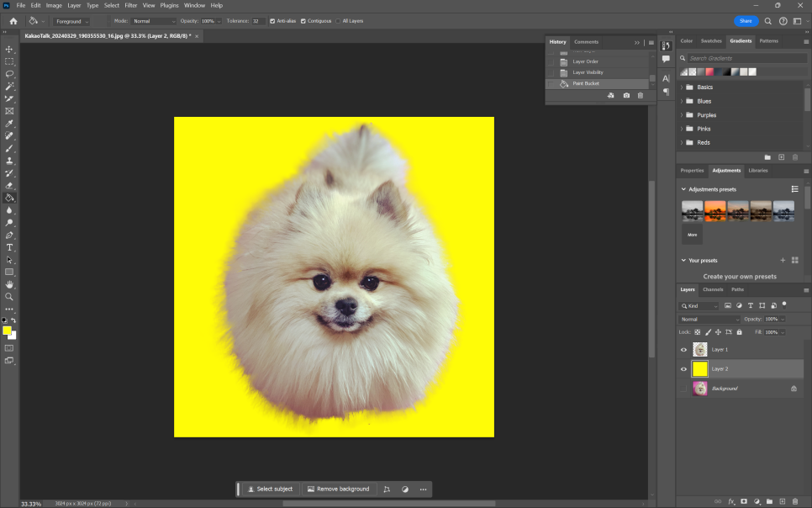The height and width of the screenshot is (508, 812).
Task: Select the Rectangular Marquee tool
Action: coord(9,61)
